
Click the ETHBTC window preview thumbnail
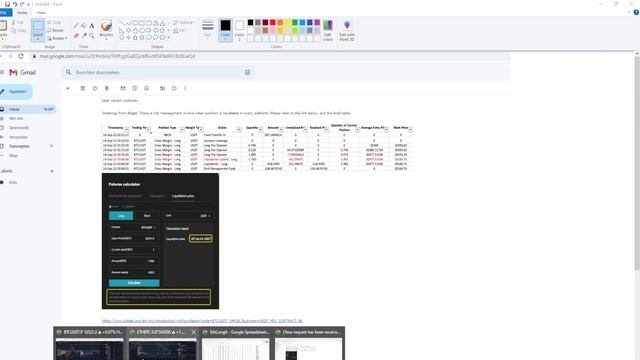pos(162,343)
